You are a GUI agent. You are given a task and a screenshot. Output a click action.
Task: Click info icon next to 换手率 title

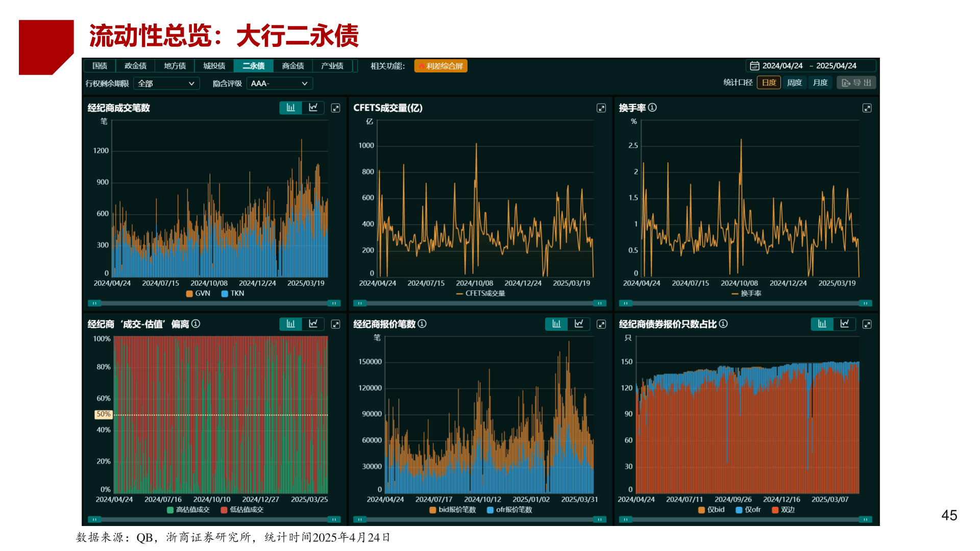(x=652, y=108)
